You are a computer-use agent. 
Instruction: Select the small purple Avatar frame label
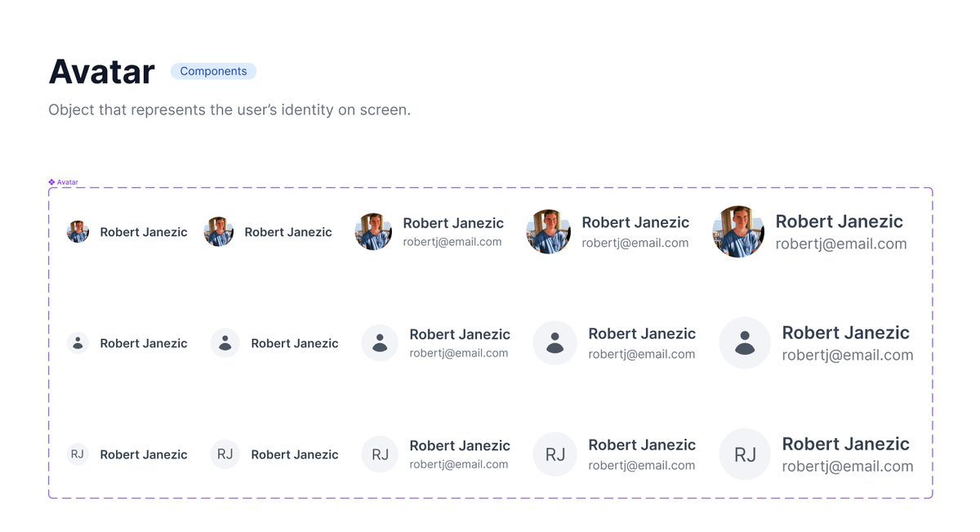[x=68, y=182]
